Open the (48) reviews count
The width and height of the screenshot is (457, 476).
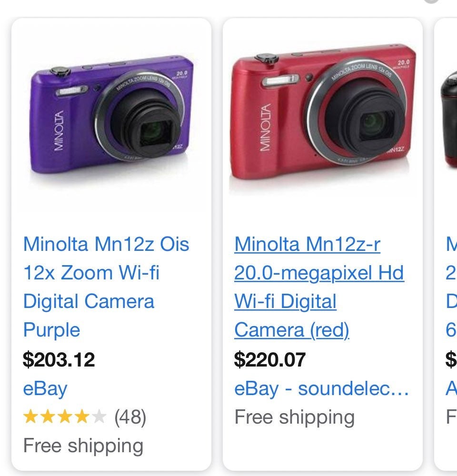point(130,417)
